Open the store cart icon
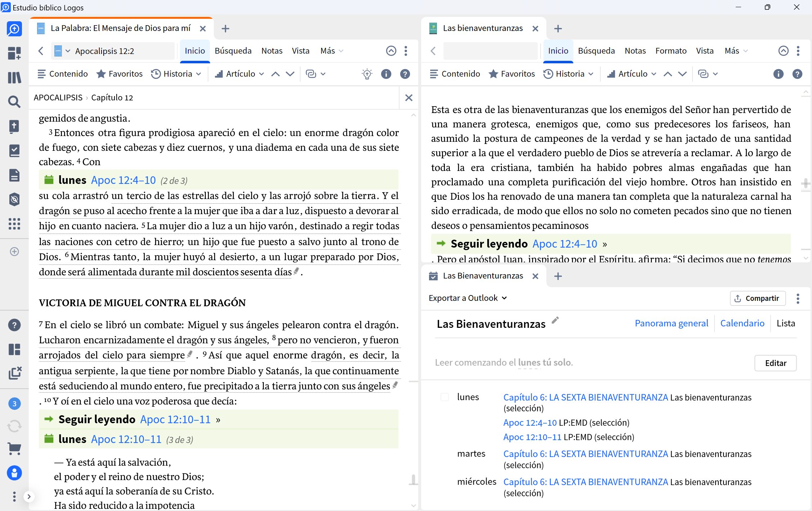This screenshot has height=511, width=812. pos(14,448)
